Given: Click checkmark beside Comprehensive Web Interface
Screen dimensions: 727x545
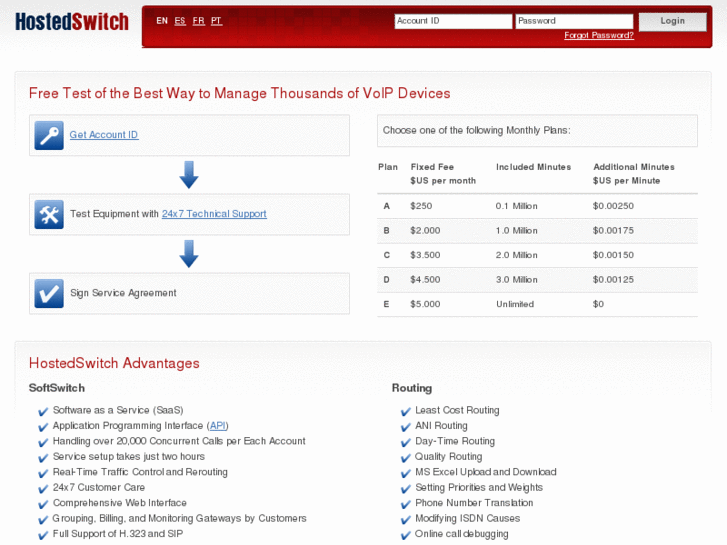Looking at the screenshot, I should 43,504.
